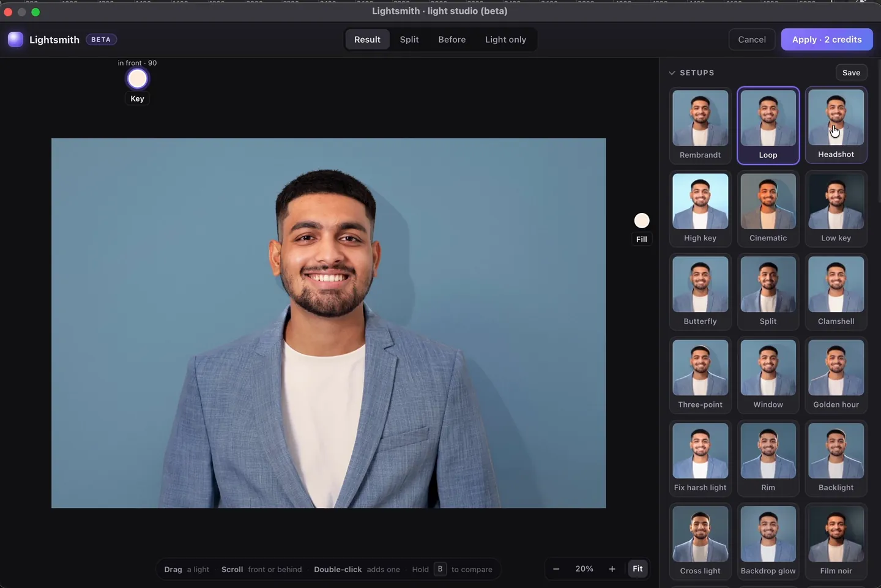881x588 pixels.
Task: Click the Cancel button
Action: coord(751,39)
